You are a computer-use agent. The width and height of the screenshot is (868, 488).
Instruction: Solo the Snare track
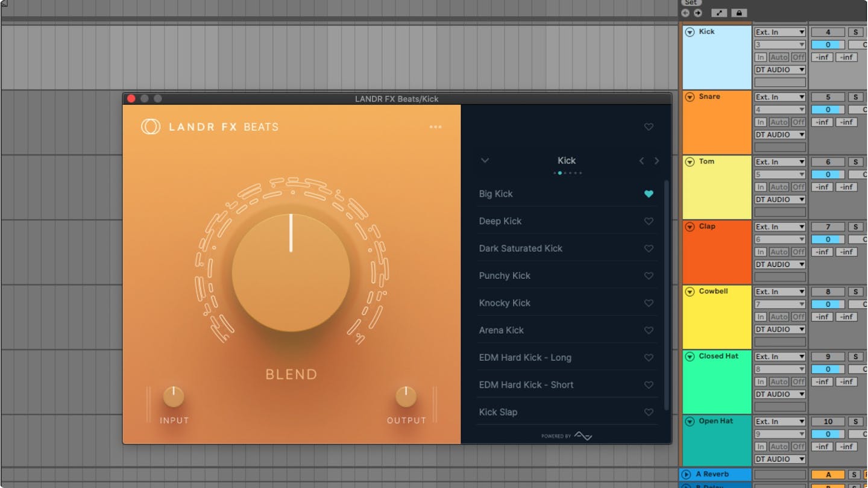855,97
